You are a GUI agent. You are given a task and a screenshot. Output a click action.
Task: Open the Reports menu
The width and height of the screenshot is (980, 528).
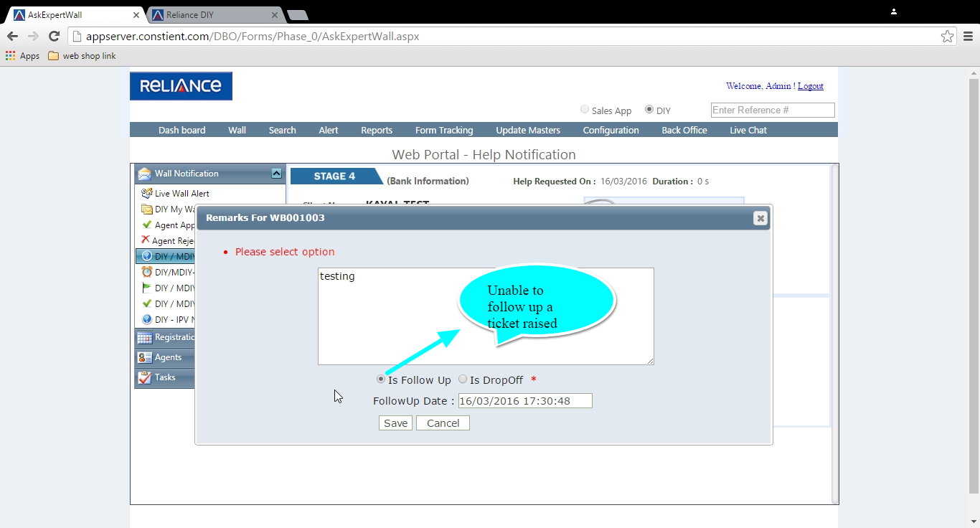tap(377, 130)
